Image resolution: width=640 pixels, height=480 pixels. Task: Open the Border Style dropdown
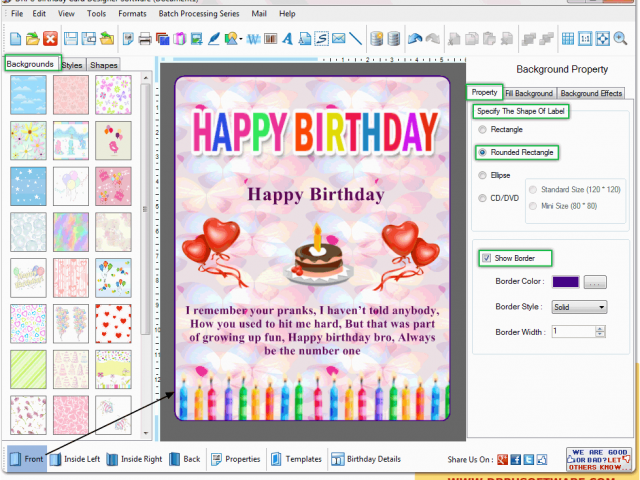pos(579,307)
